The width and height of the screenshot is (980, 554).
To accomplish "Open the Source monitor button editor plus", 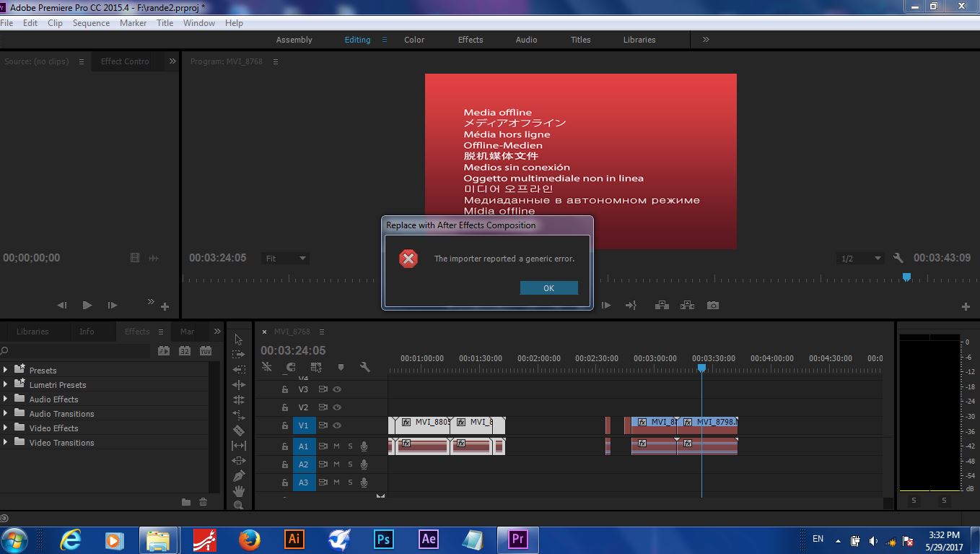I will click(165, 306).
